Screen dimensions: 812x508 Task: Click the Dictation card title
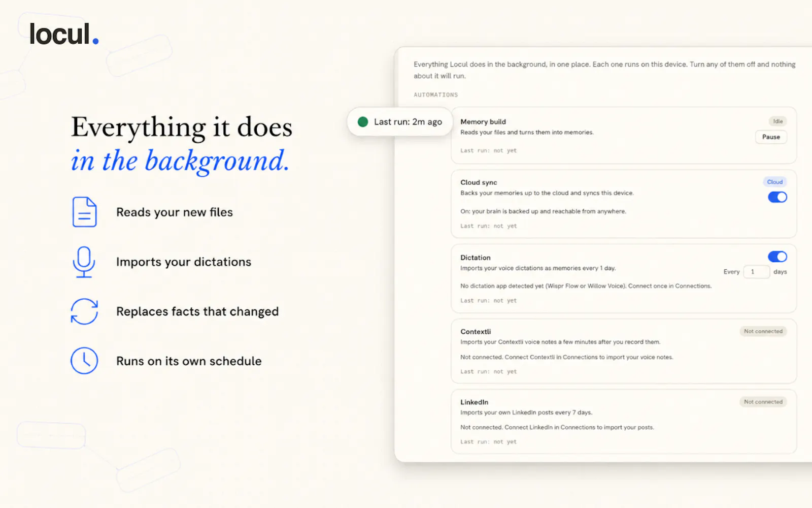[x=476, y=258]
